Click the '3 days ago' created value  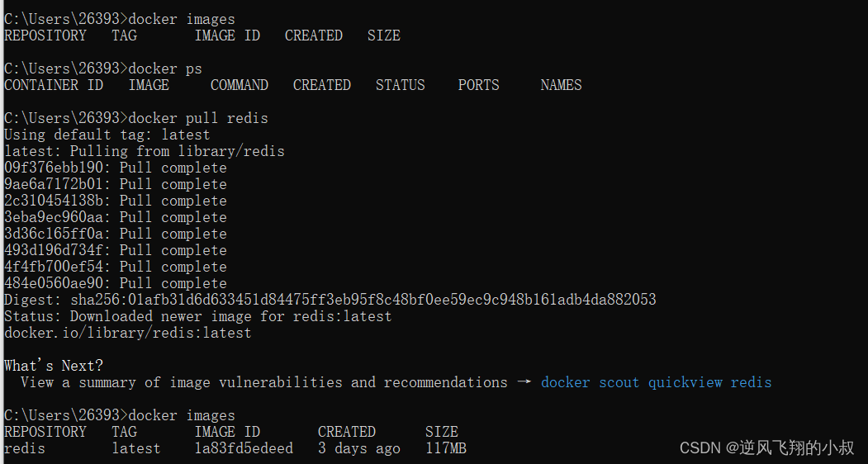click(358, 448)
